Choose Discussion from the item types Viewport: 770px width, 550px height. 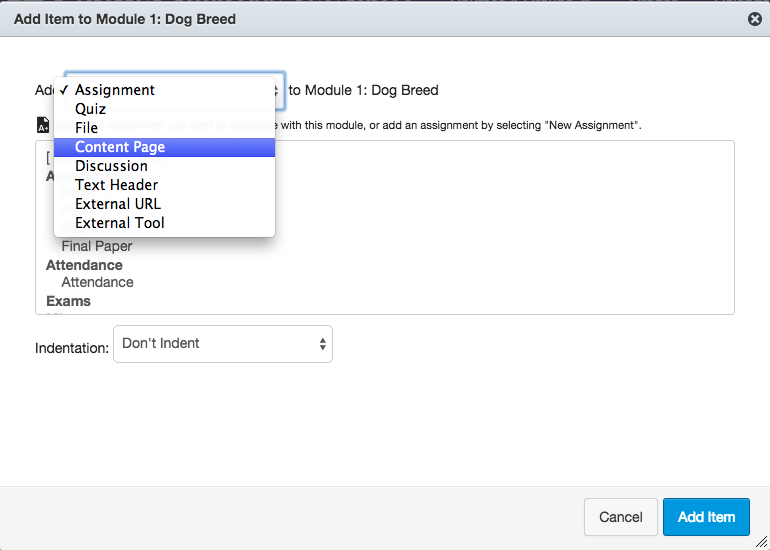pos(111,166)
